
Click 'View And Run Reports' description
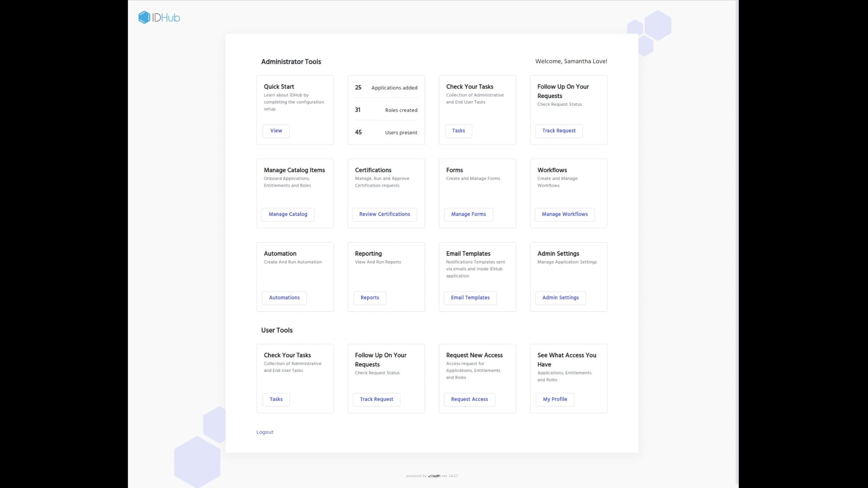pos(378,262)
